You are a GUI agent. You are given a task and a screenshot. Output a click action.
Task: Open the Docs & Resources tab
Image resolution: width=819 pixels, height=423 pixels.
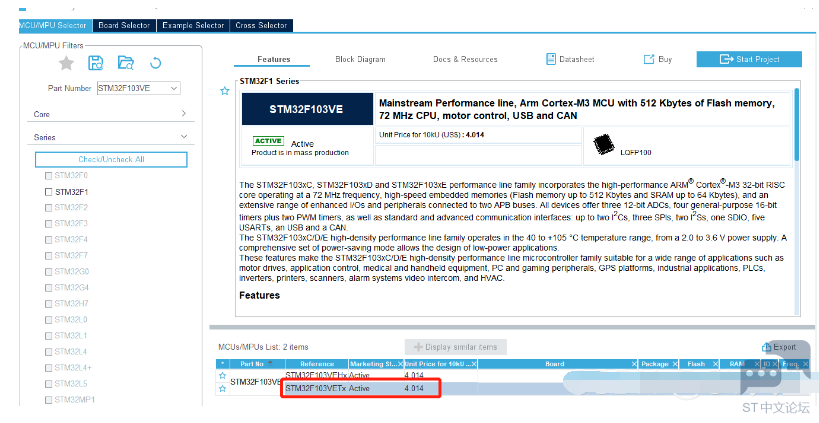[465, 60]
